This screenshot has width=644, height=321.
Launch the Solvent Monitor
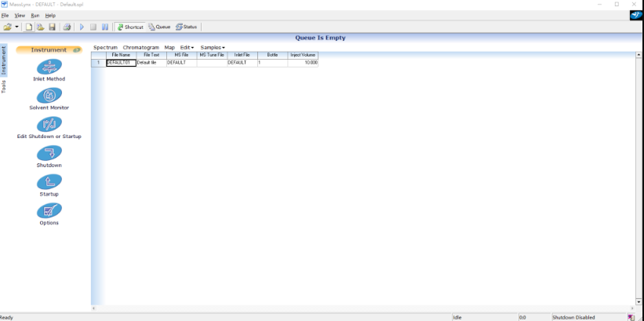tap(49, 96)
